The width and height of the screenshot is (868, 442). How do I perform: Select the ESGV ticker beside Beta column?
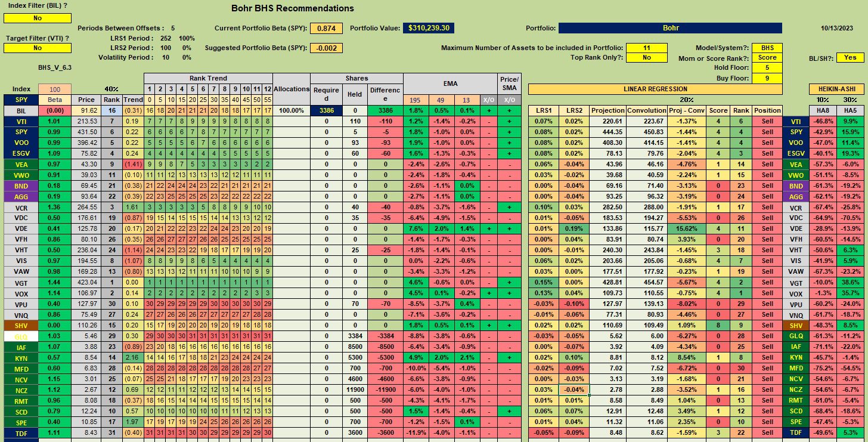21,153
